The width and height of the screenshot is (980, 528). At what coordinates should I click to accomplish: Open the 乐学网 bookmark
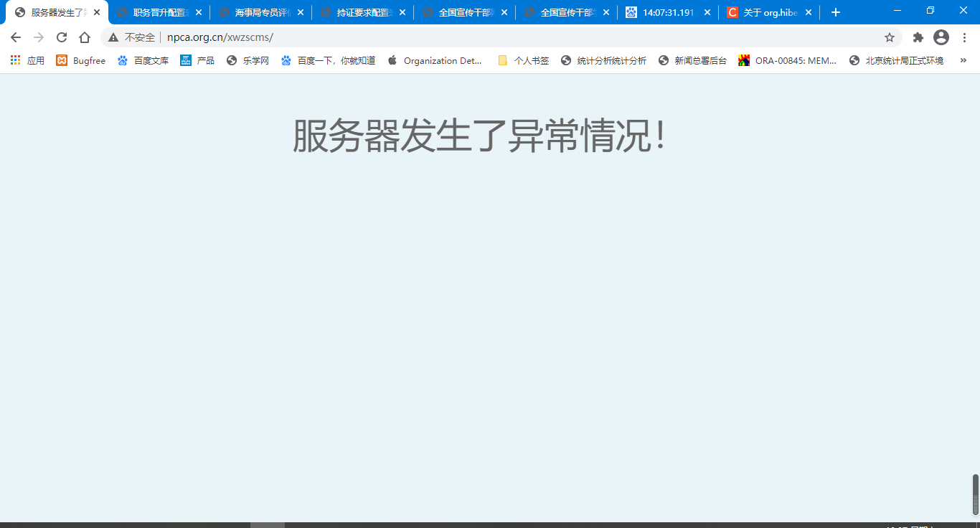(248, 61)
